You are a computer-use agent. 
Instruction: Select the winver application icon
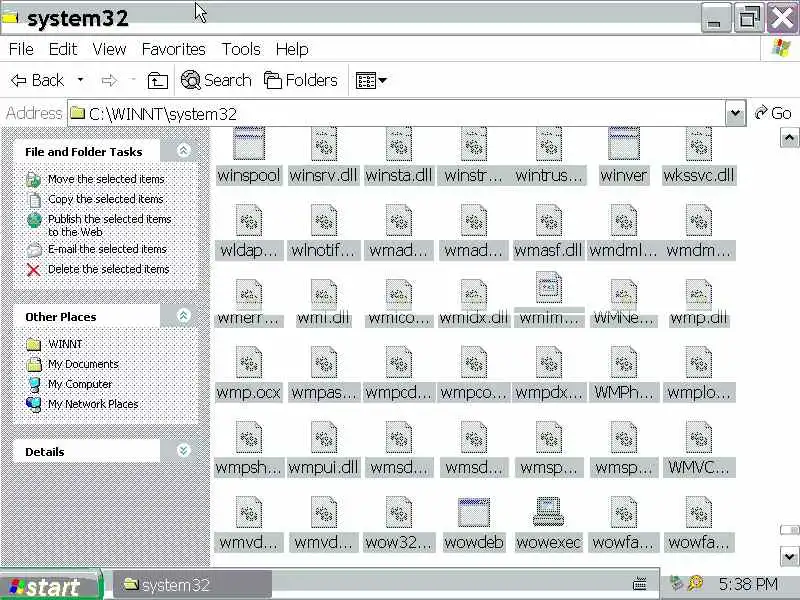(x=623, y=144)
